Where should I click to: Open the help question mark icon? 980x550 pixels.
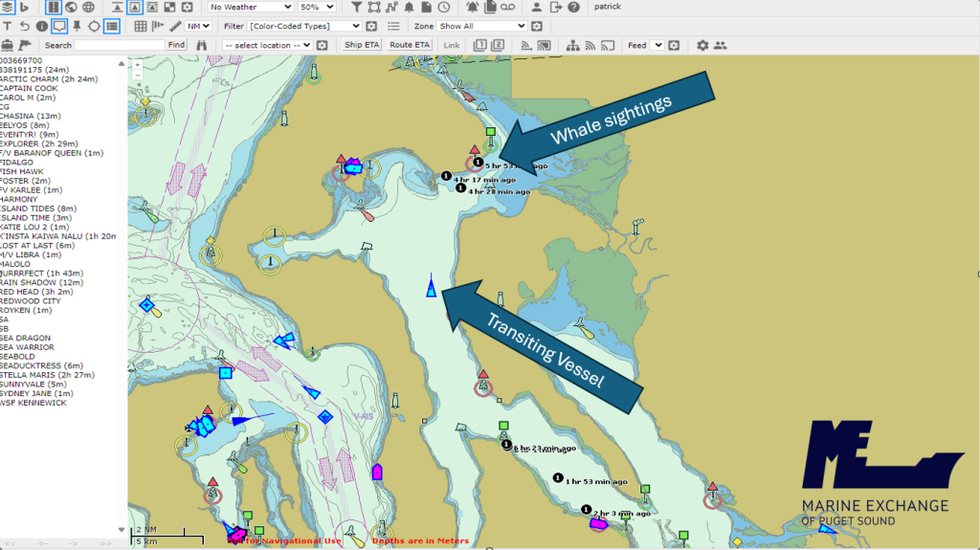572,8
